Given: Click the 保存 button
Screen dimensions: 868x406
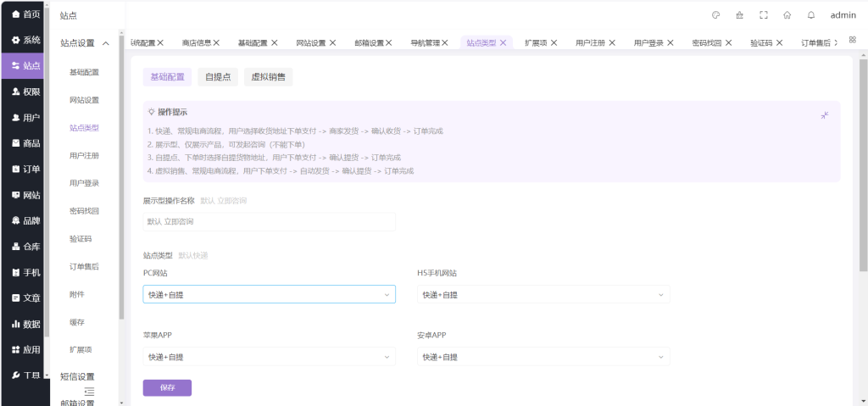Looking at the screenshot, I should [x=167, y=387].
